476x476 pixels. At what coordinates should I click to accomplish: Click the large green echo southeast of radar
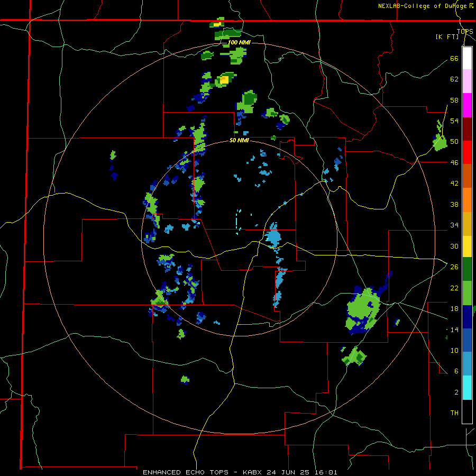(364, 309)
